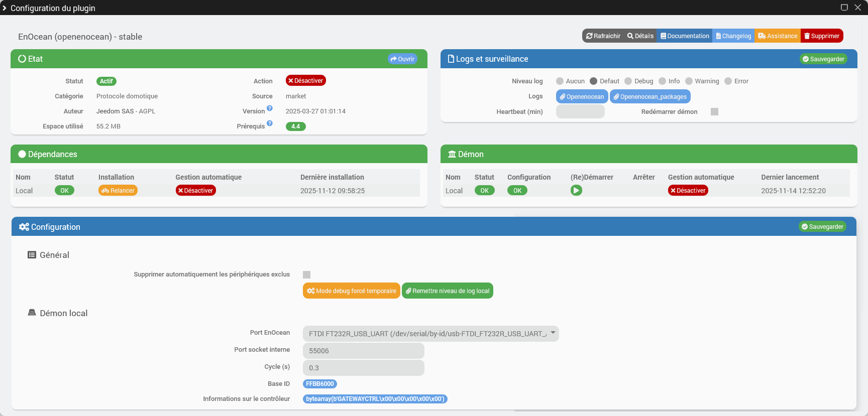Click Relancer to reinstall dependencies
The width and height of the screenshot is (868, 416).
tap(118, 191)
